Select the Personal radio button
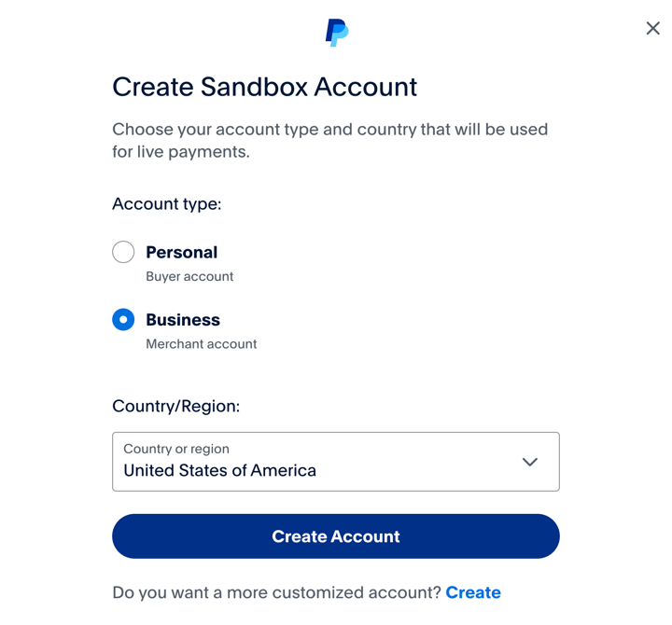 123,252
